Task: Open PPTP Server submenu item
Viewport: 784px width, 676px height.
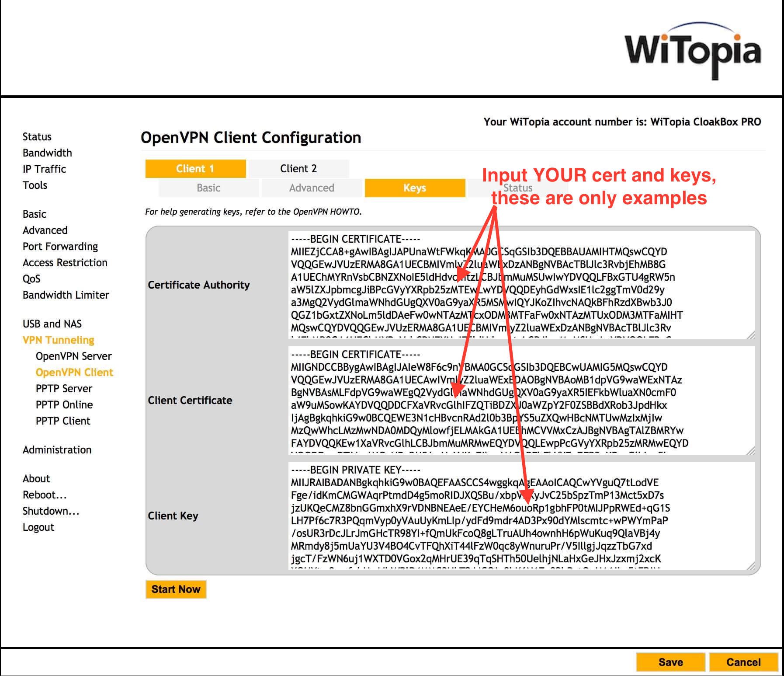Action: pyautogui.click(x=64, y=389)
